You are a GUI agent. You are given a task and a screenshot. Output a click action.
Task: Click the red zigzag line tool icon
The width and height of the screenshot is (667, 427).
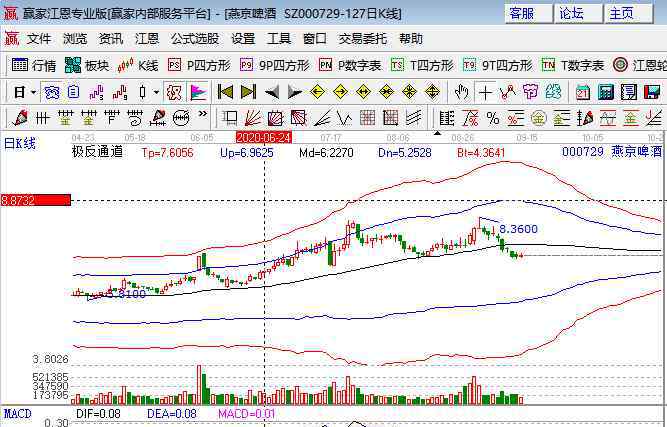click(507, 92)
